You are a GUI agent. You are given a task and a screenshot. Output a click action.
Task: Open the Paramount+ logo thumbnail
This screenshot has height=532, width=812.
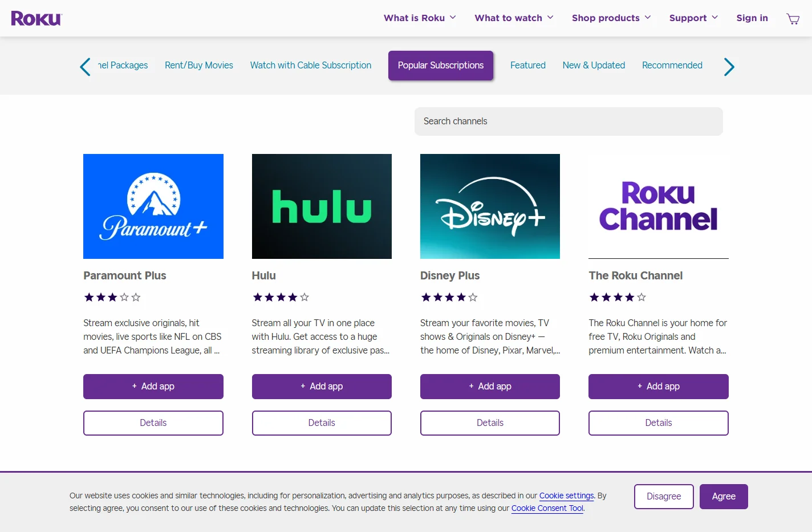(153, 206)
